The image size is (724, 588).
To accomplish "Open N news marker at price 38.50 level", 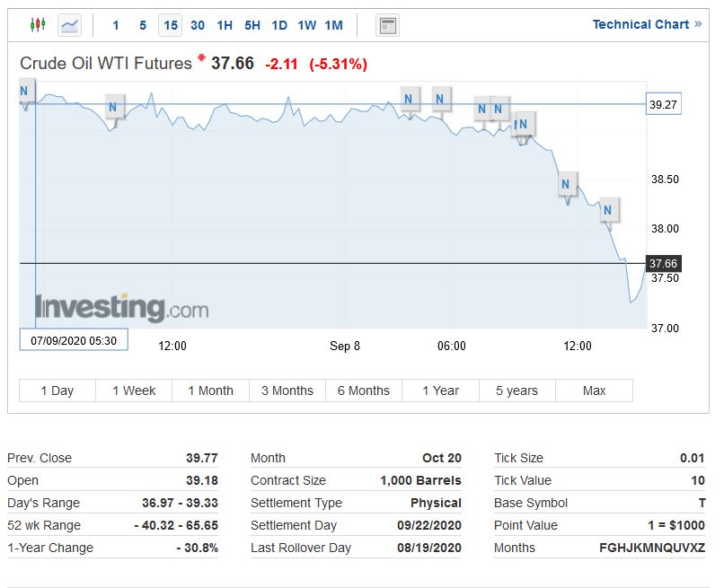I will (567, 184).
